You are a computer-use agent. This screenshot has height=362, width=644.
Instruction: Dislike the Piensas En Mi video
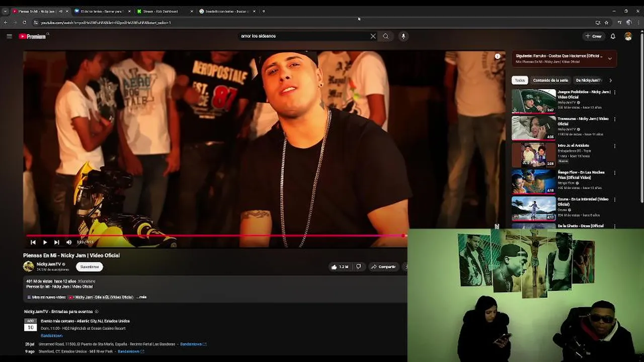coord(359,267)
